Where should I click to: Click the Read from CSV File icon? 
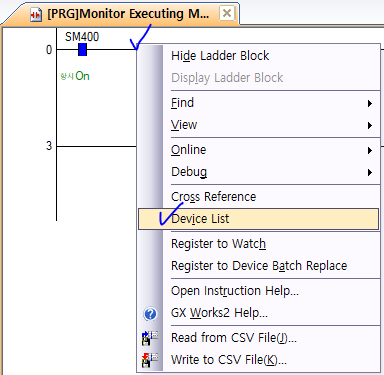click(150, 338)
